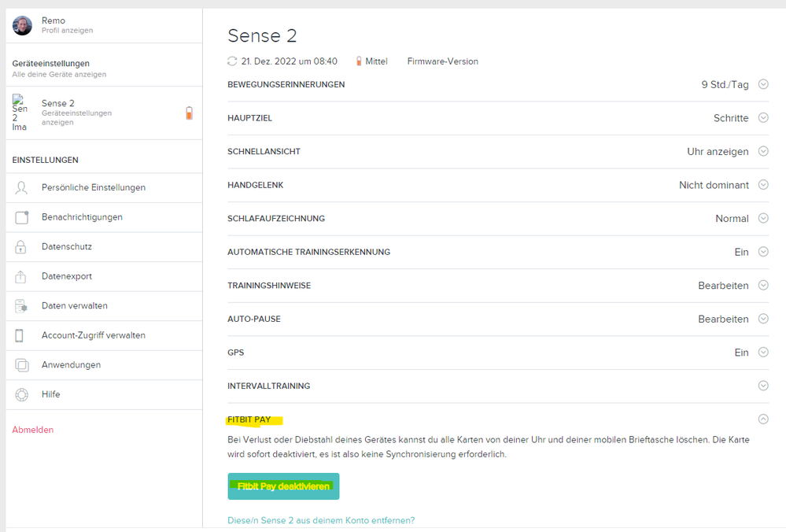Click the Datenschutz padlock icon
The image size is (786, 532).
21,247
